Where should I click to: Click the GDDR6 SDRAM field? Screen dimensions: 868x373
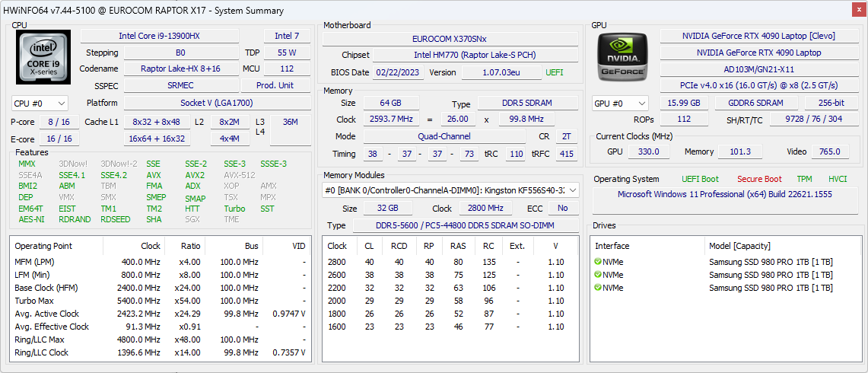pos(757,103)
